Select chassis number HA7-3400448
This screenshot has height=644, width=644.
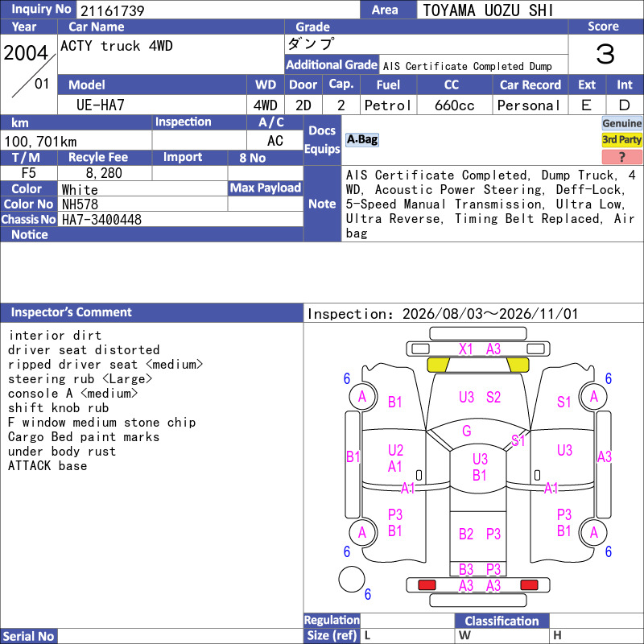[x=101, y=220]
